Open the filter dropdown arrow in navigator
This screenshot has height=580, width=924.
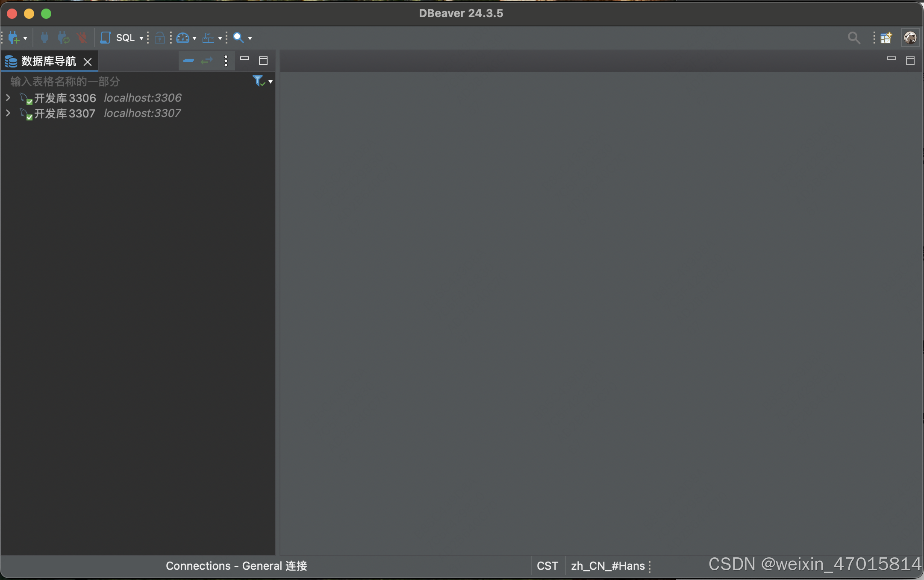click(271, 82)
